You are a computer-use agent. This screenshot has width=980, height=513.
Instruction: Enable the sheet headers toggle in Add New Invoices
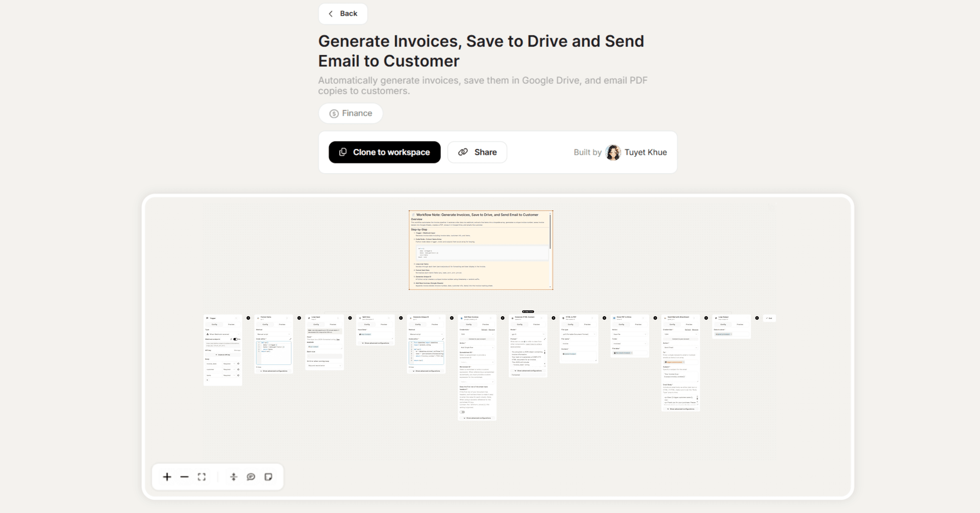tap(462, 412)
